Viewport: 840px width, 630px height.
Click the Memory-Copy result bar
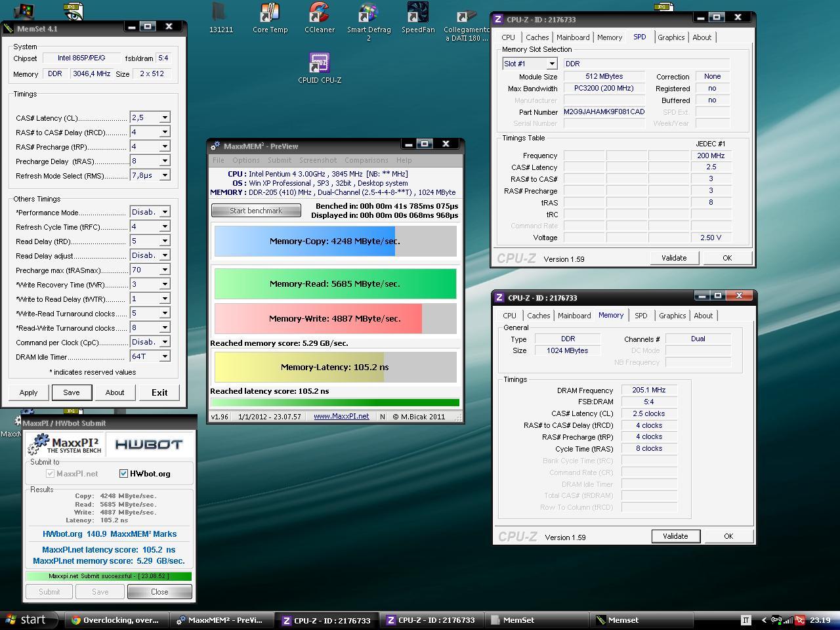pyautogui.click(x=335, y=241)
